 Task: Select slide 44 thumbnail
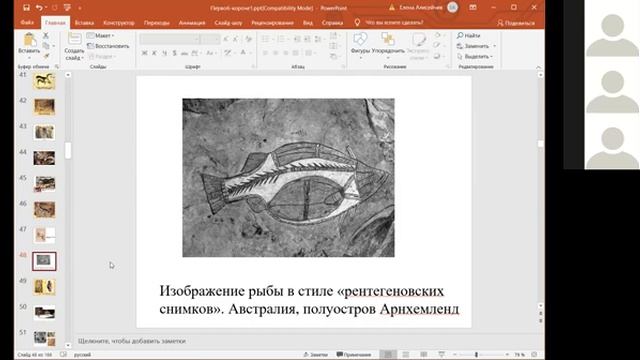[x=44, y=158]
